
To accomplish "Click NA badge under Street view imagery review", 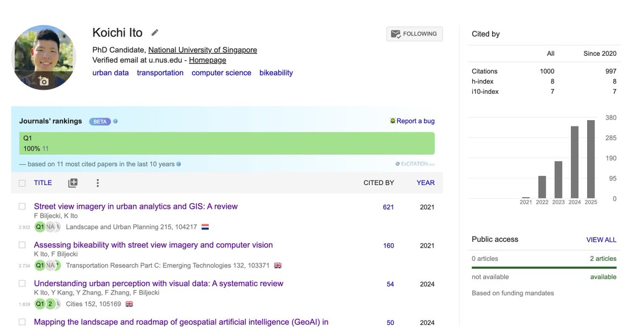I will (x=50, y=227).
